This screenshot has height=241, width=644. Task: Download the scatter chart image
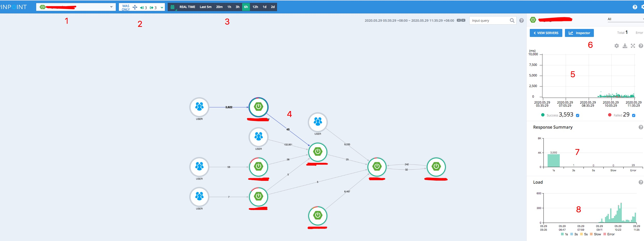point(625,46)
